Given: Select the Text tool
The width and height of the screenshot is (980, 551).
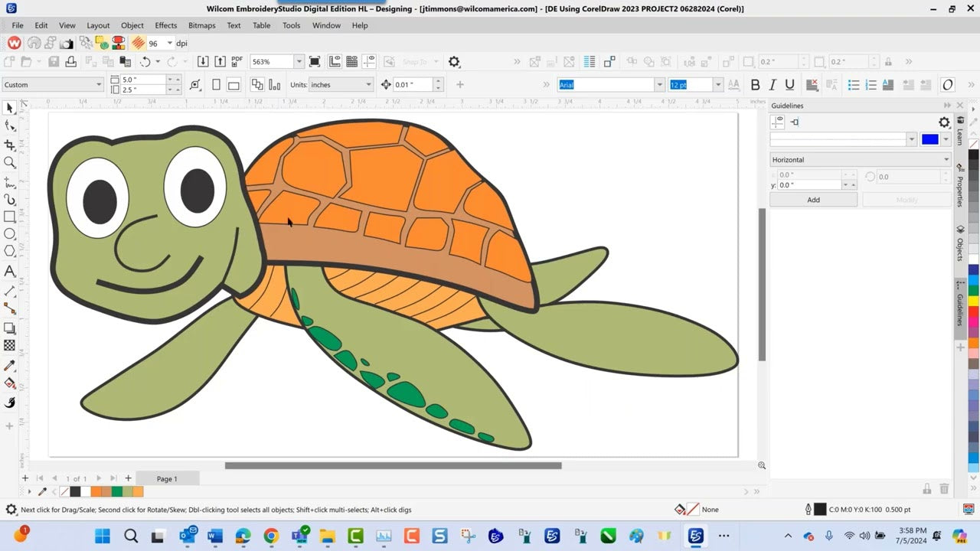Looking at the screenshot, I should [x=10, y=272].
